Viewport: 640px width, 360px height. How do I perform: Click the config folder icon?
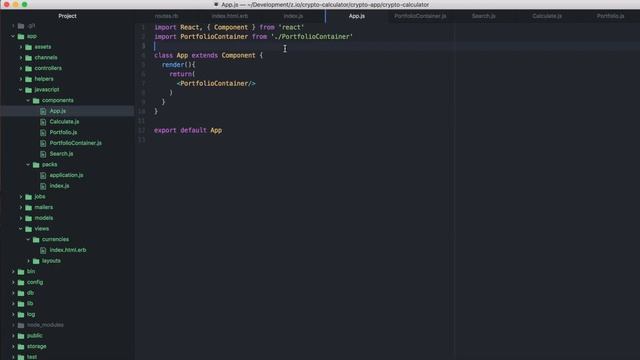21,282
